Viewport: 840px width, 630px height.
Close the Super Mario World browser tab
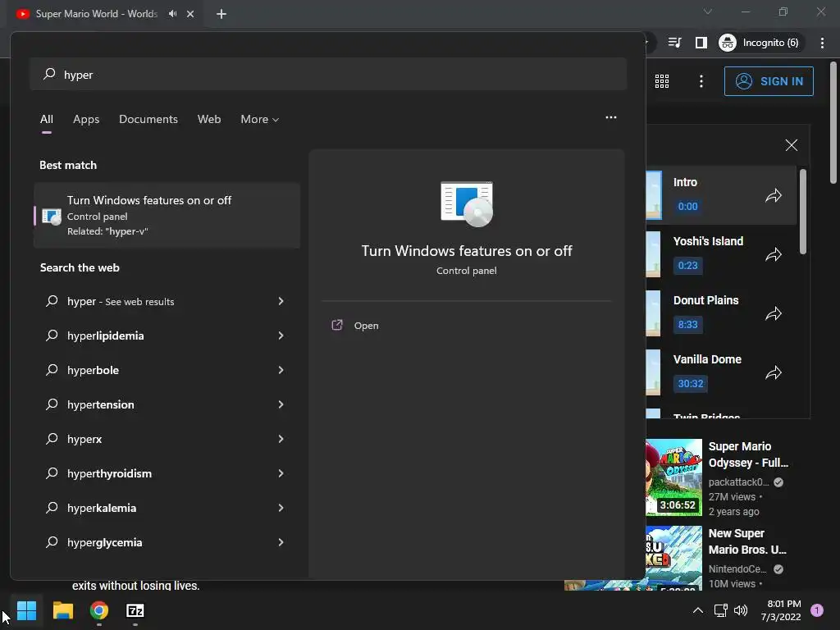[x=190, y=14]
